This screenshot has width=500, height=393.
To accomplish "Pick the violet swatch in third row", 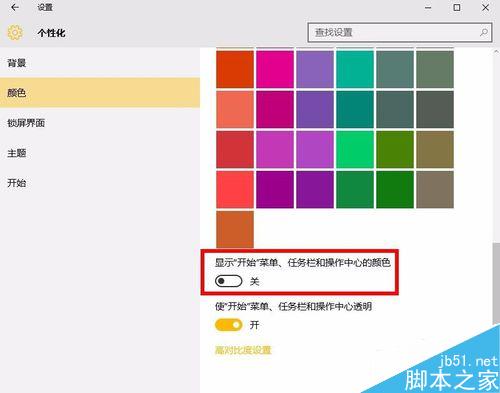I will click(x=315, y=149).
